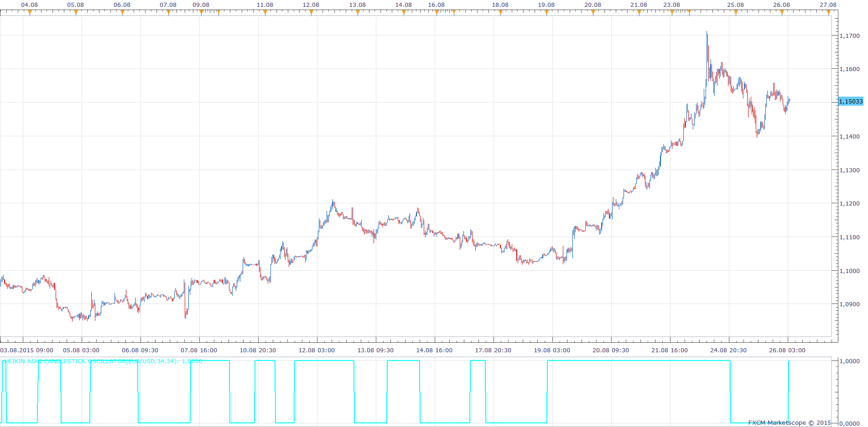Click the 13.08 09:30 time axis label

click(375, 350)
